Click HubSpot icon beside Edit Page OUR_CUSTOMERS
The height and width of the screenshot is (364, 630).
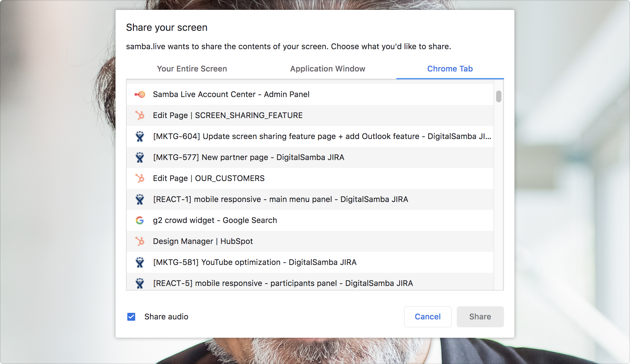140,178
